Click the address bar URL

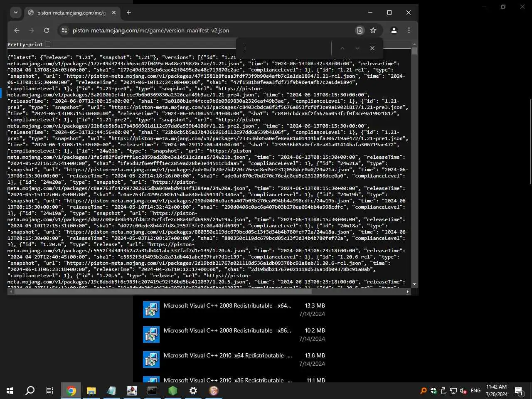click(x=151, y=30)
